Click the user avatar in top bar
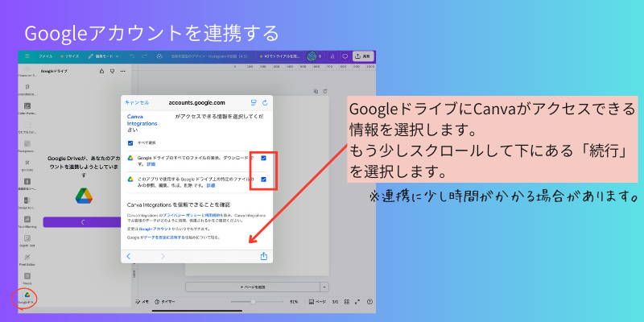644x322 pixels. [x=312, y=56]
